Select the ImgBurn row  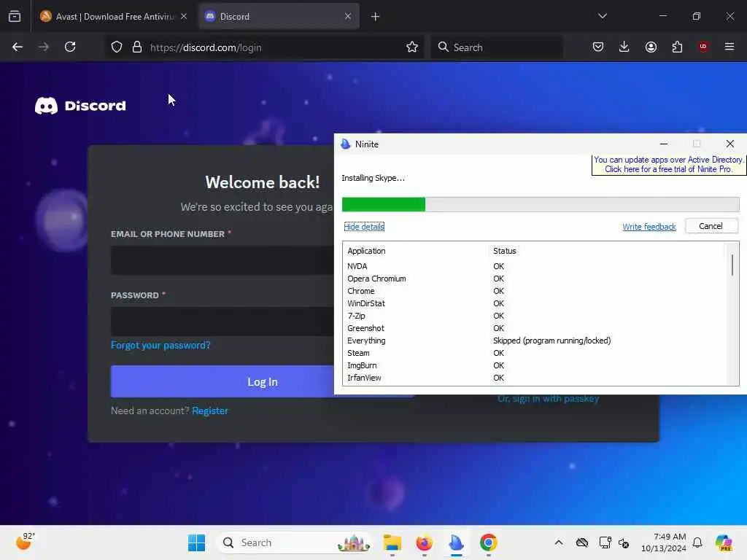(x=535, y=365)
